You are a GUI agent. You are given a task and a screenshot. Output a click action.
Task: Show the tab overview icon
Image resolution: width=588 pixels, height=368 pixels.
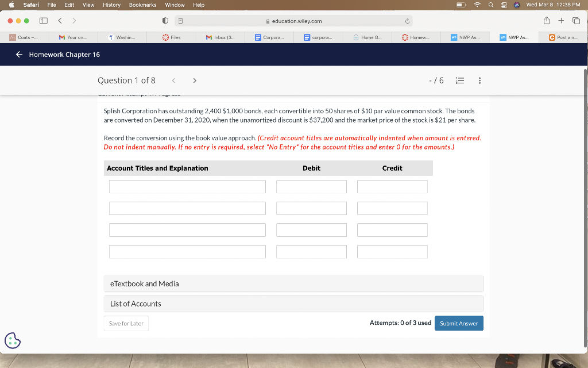576,21
